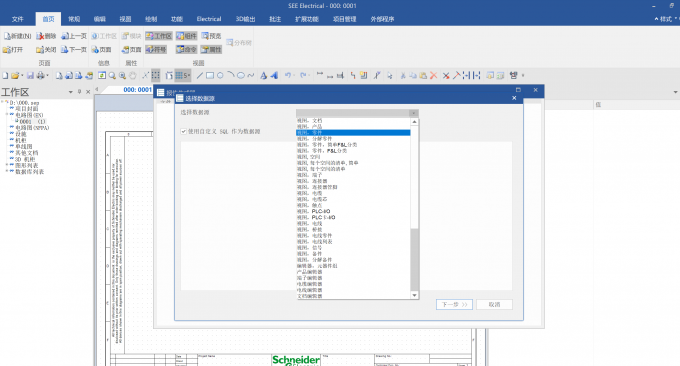
Task: Switch to the 视图 ribbon tab
Action: coord(125,19)
